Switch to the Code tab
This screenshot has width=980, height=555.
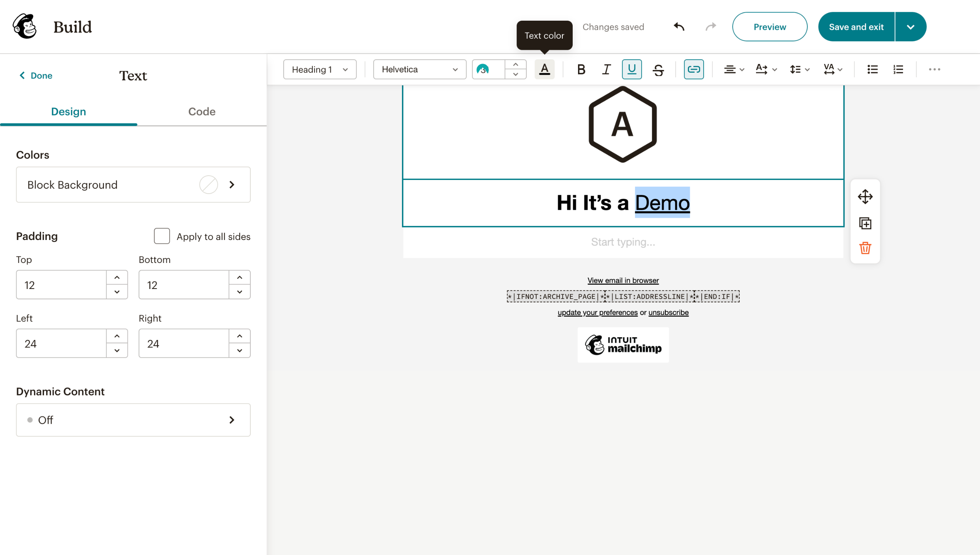point(202,111)
